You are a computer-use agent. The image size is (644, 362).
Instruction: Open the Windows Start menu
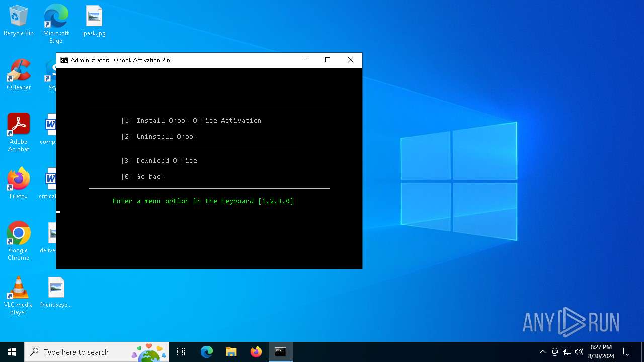(12, 352)
